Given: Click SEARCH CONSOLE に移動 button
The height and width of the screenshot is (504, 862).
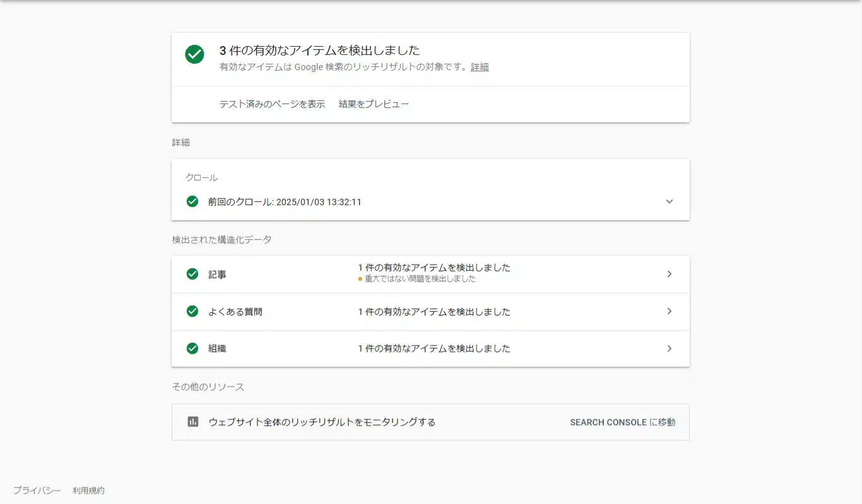Looking at the screenshot, I should click(x=622, y=422).
